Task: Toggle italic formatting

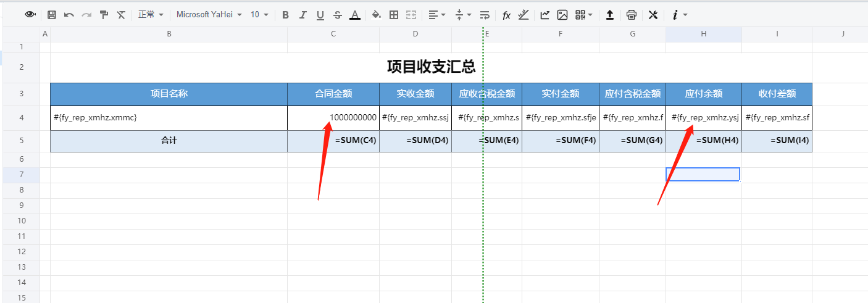Action: click(303, 15)
